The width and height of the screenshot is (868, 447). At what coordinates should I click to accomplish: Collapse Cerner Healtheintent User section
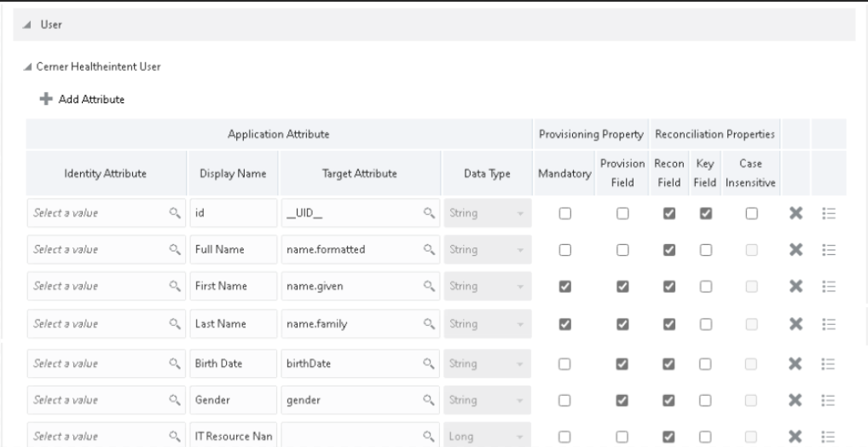tap(27, 67)
